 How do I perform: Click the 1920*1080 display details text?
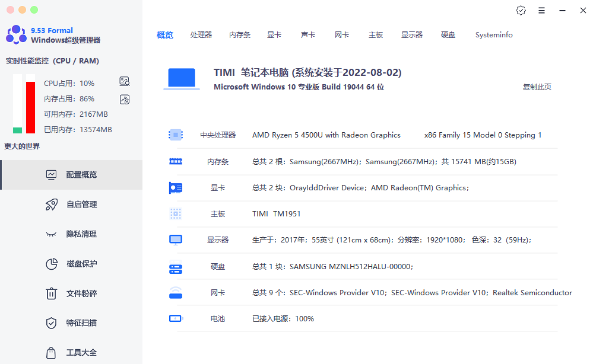click(x=392, y=240)
